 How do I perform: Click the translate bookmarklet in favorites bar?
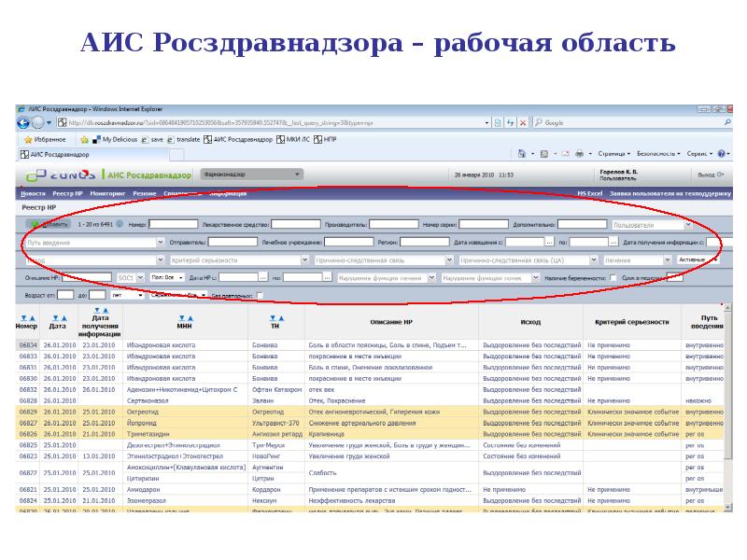tap(184, 139)
